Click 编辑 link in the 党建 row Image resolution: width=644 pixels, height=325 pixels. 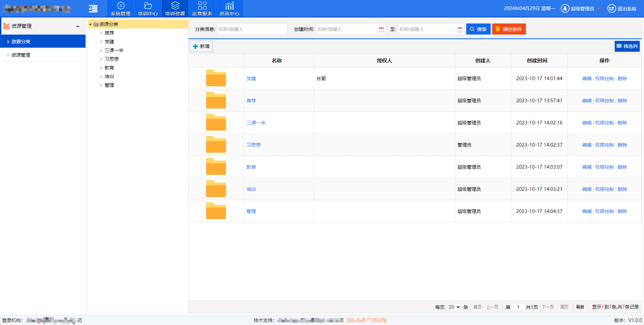click(587, 78)
